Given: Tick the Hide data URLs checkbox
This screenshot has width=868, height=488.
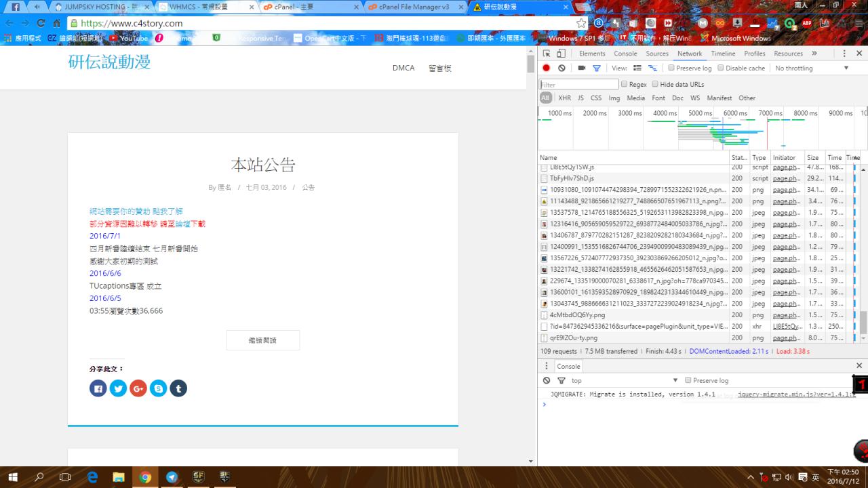Looking at the screenshot, I should tap(655, 84).
